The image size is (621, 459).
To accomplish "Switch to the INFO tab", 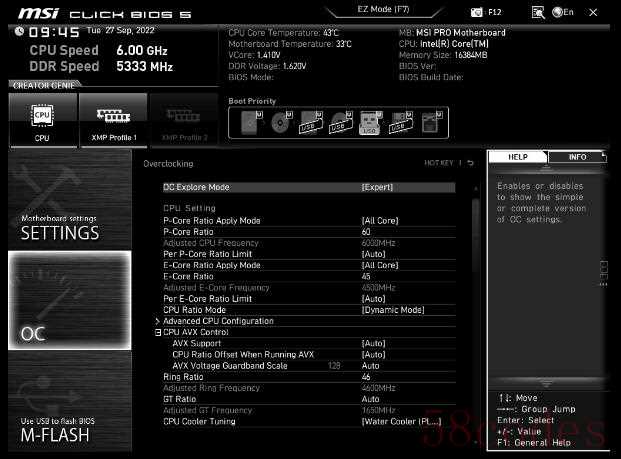I will (577, 157).
